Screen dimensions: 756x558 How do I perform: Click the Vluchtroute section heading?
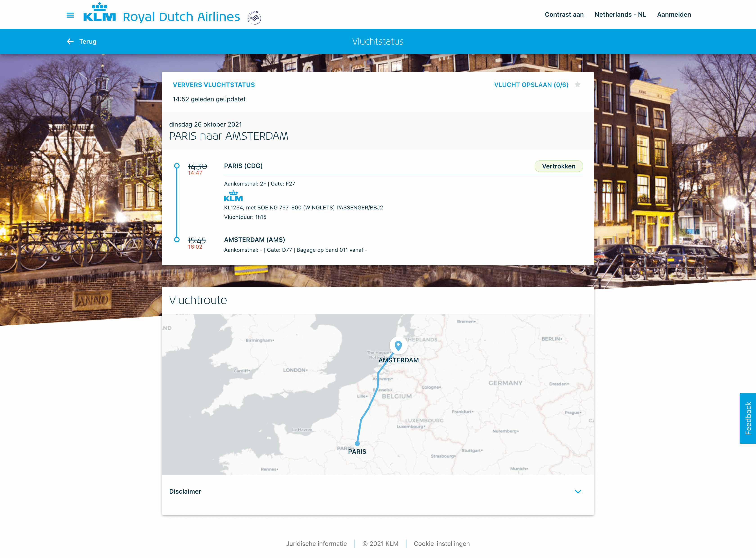point(198,300)
